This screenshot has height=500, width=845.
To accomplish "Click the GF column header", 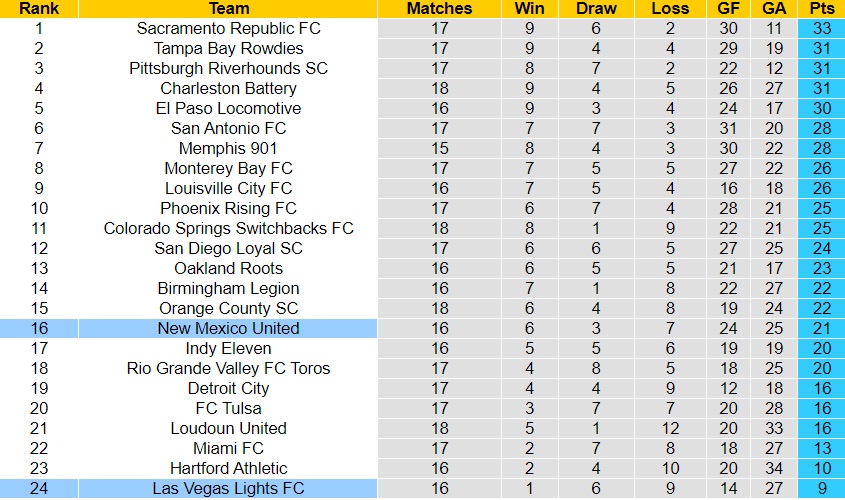I will point(728,8).
